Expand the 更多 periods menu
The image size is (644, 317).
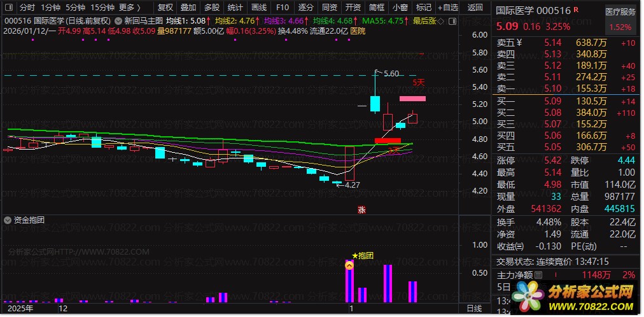pos(130,8)
